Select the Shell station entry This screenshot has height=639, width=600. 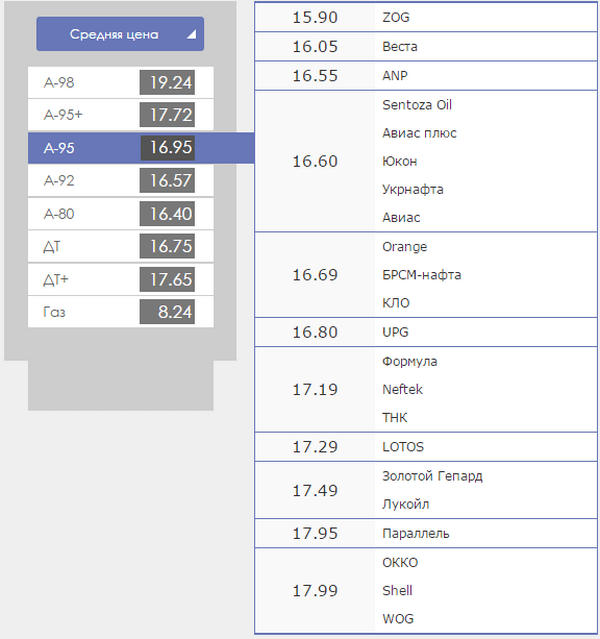[x=397, y=591]
